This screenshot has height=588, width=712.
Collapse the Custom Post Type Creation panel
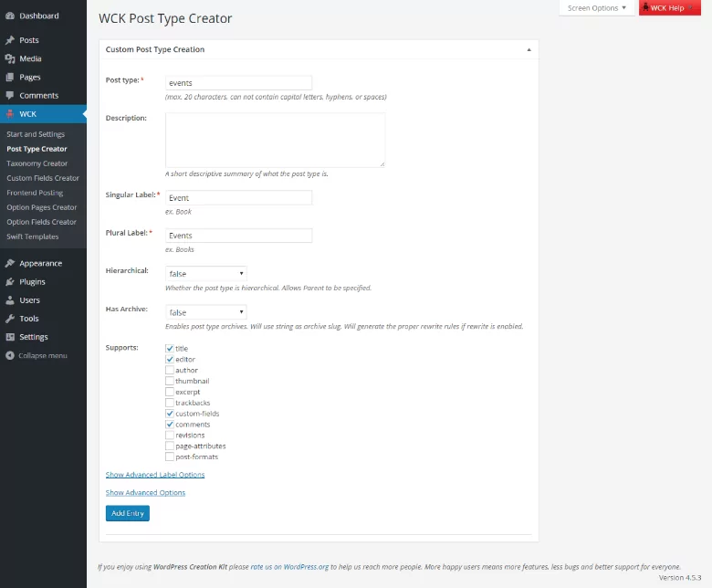pyautogui.click(x=529, y=49)
